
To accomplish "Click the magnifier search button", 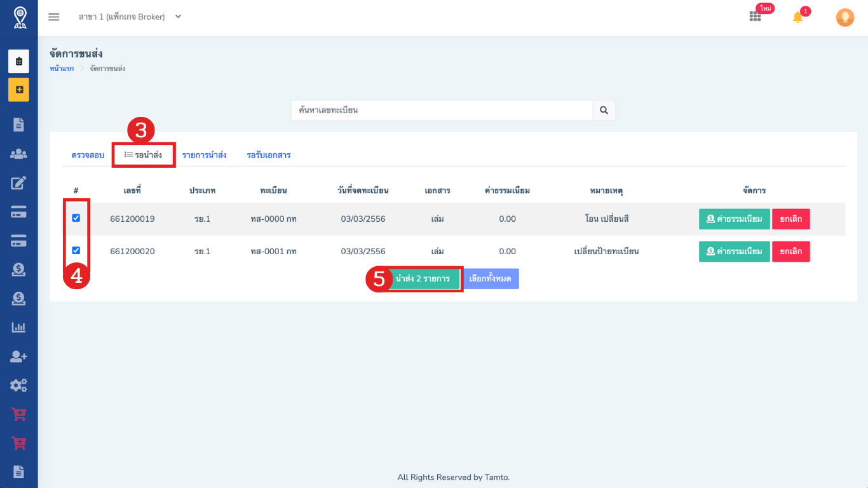I will coord(604,110).
